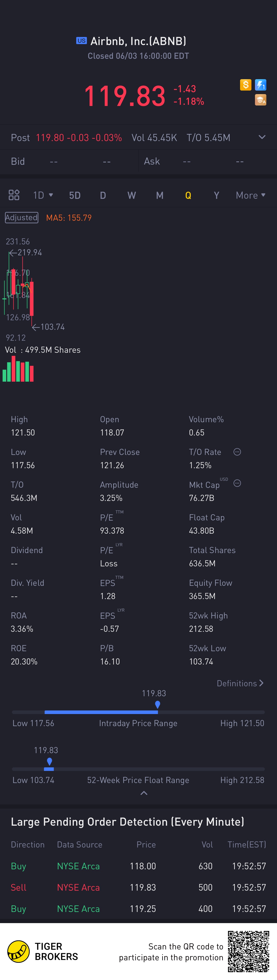Tap the tan stacked-layers badge icon

click(x=261, y=100)
